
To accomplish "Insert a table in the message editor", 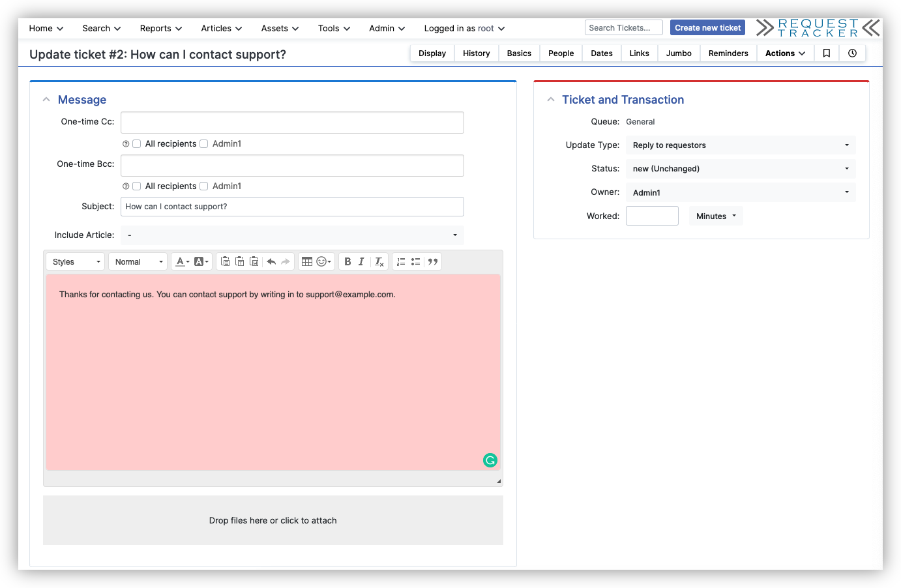I will click(306, 261).
